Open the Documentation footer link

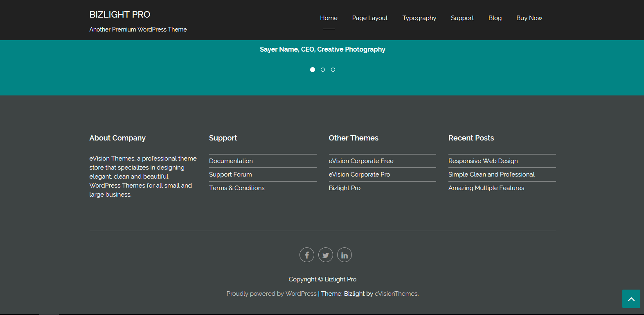(x=231, y=161)
